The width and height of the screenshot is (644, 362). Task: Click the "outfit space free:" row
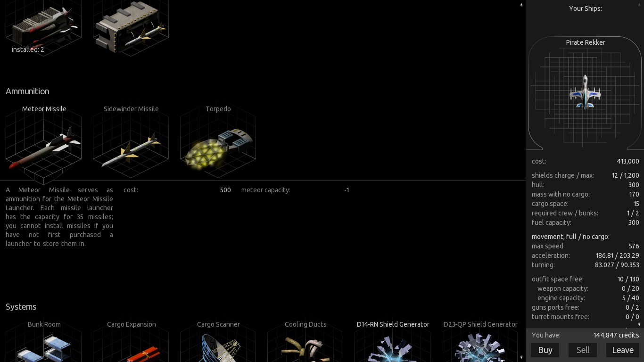click(585, 279)
